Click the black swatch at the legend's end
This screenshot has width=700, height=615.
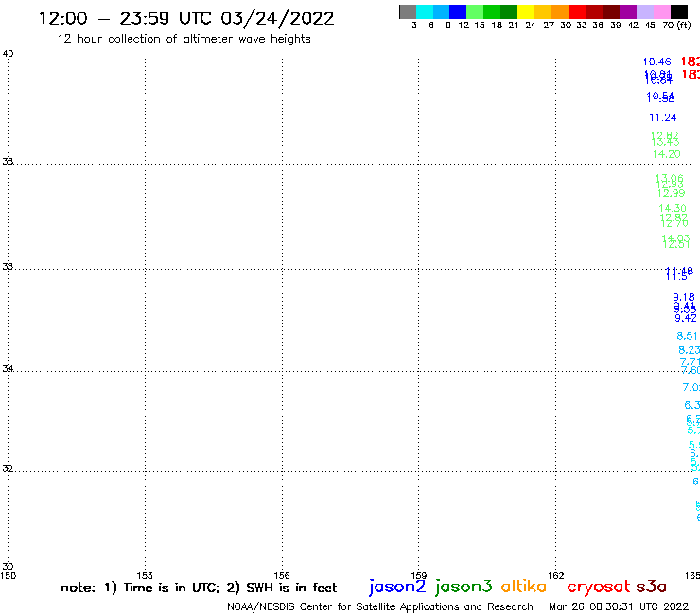(679, 11)
